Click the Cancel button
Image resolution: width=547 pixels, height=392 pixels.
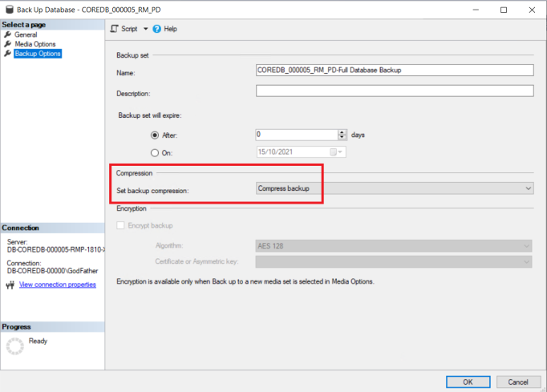click(x=518, y=382)
